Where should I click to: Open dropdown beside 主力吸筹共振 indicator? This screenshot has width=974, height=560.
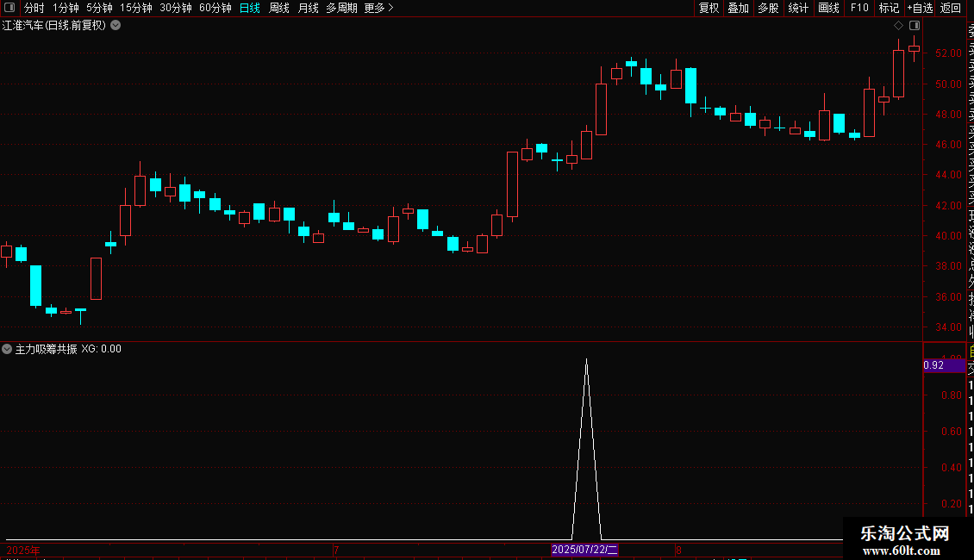tap(7, 349)
